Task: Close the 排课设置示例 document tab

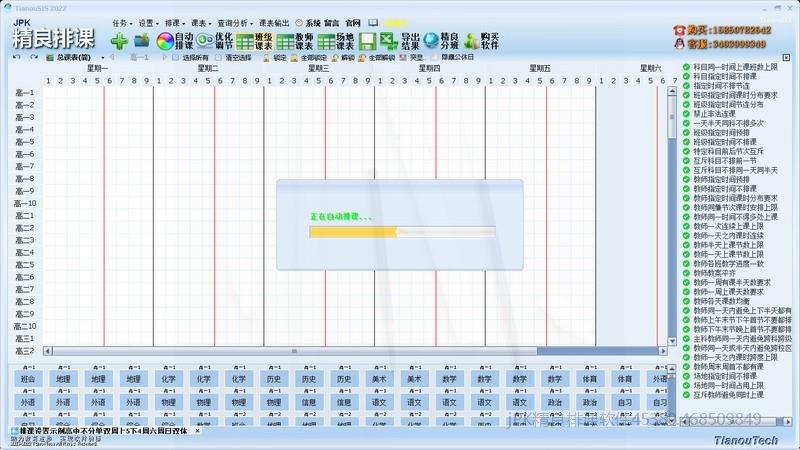Action: [x=197, y=431]
